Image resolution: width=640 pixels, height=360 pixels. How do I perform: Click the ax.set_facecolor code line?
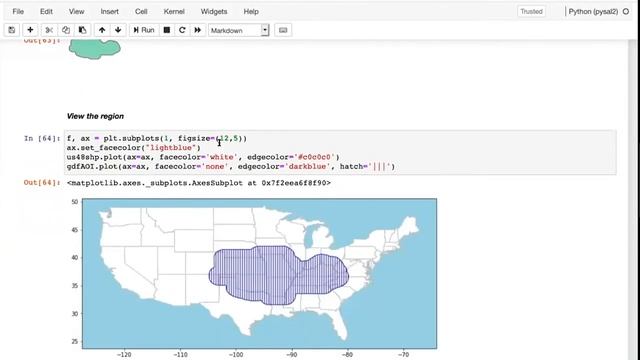(134, 148)
